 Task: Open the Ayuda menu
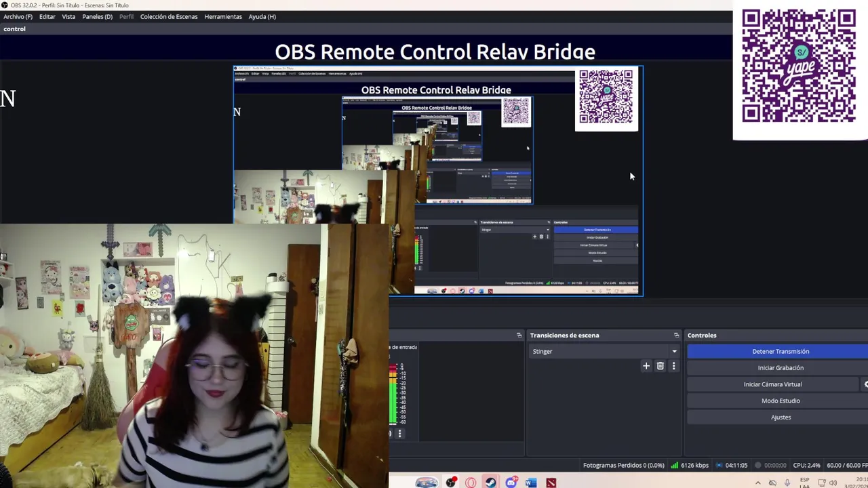tap(262, 16)
